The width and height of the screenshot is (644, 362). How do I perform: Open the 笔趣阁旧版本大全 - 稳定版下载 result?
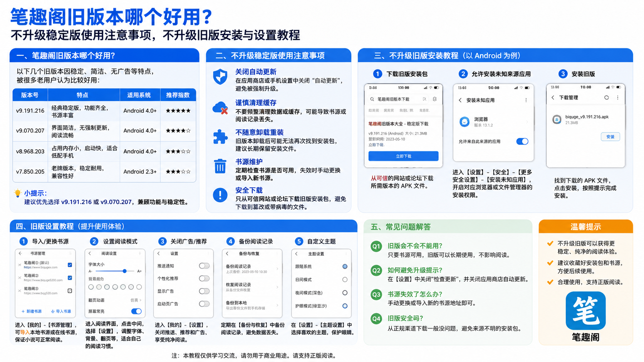click(x=398, y=124)
